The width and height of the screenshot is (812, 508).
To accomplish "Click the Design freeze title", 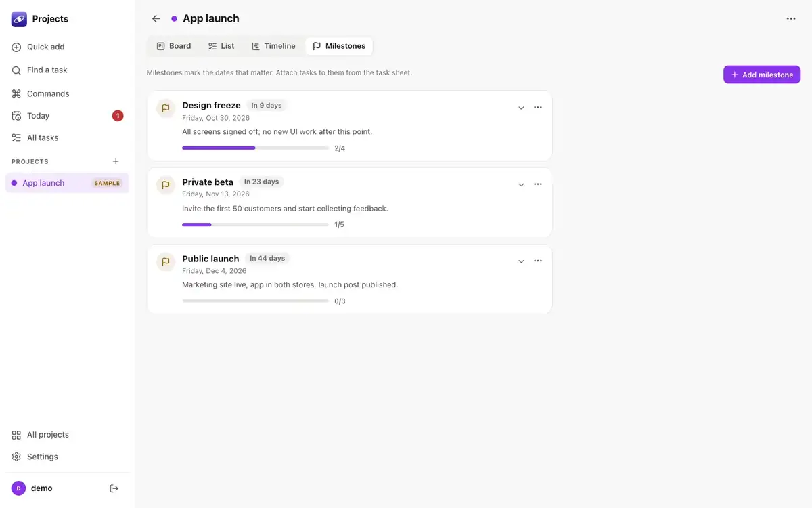I will (x=211, y=105).
